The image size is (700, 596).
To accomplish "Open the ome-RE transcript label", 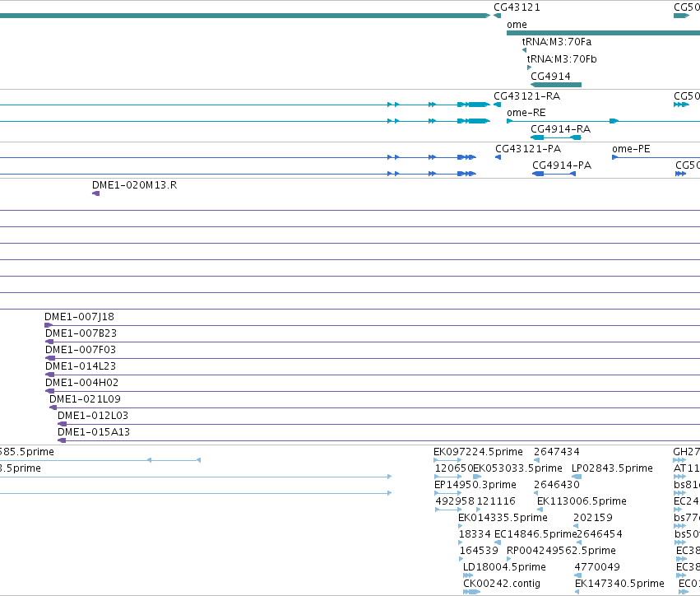I will (x=526, y=113).
